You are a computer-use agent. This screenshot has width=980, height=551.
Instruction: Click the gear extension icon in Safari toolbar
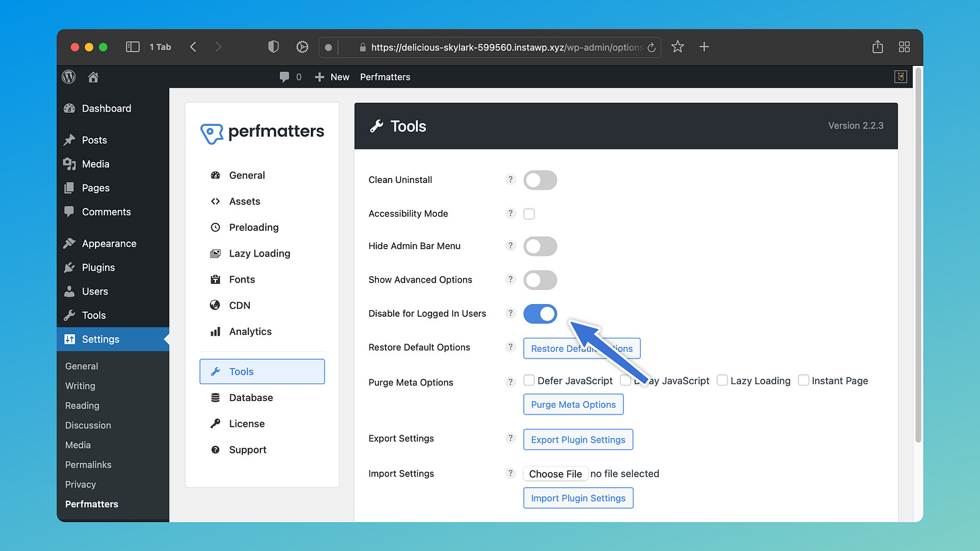click(302, 46)
